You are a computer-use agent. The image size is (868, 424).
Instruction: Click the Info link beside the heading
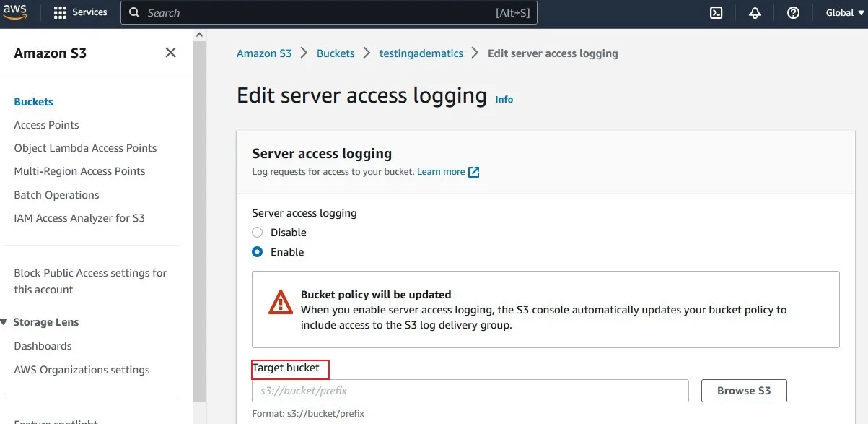click(x=504, y=100)
